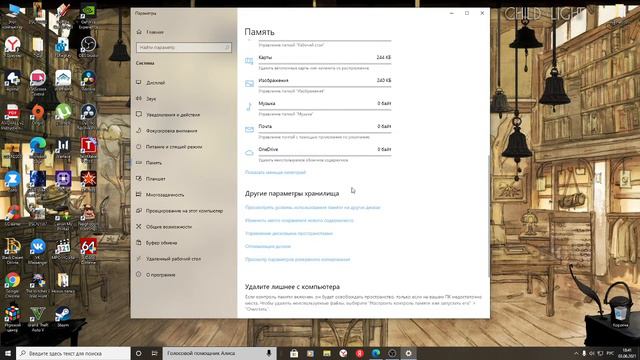The image size is (640, 360).
Task: Select Проецирование на этот компьютер
Action: point(184,211)
